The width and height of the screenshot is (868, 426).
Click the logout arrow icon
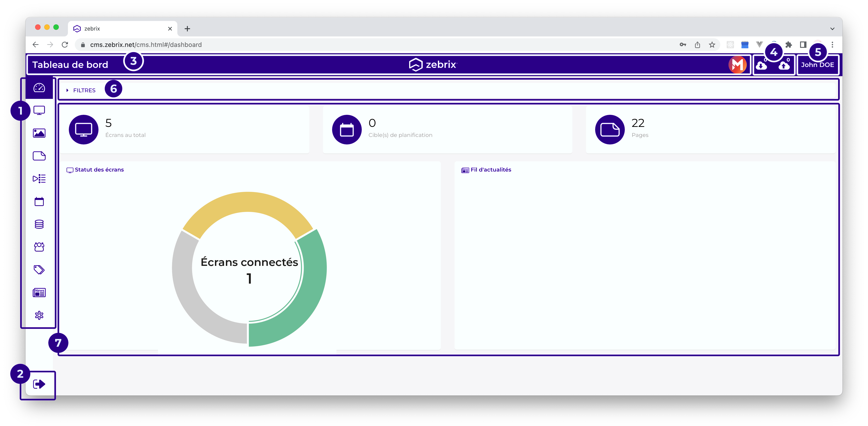click(39, 384)
